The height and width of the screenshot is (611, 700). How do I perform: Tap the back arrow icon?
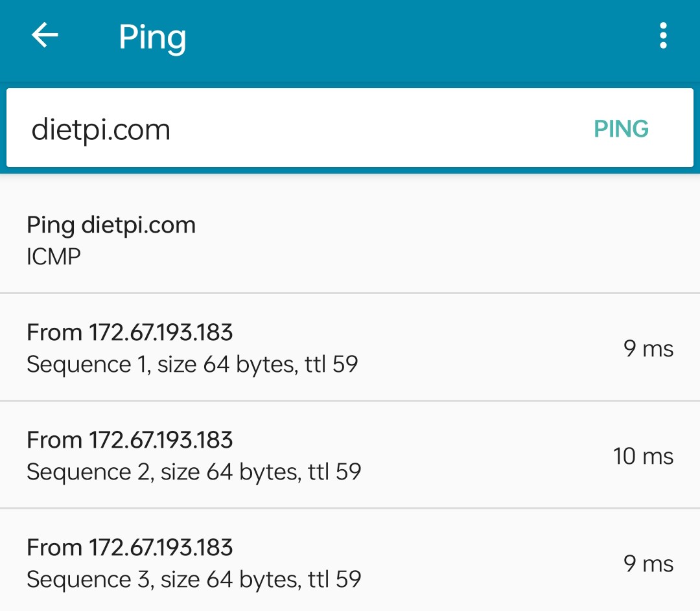click(45, 35)
